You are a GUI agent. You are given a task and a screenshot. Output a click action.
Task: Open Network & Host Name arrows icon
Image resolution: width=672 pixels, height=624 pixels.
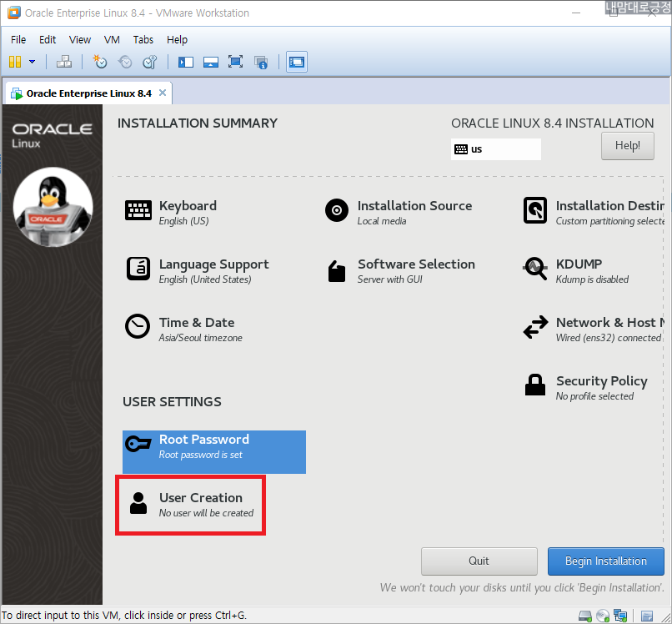coord(535,327)
